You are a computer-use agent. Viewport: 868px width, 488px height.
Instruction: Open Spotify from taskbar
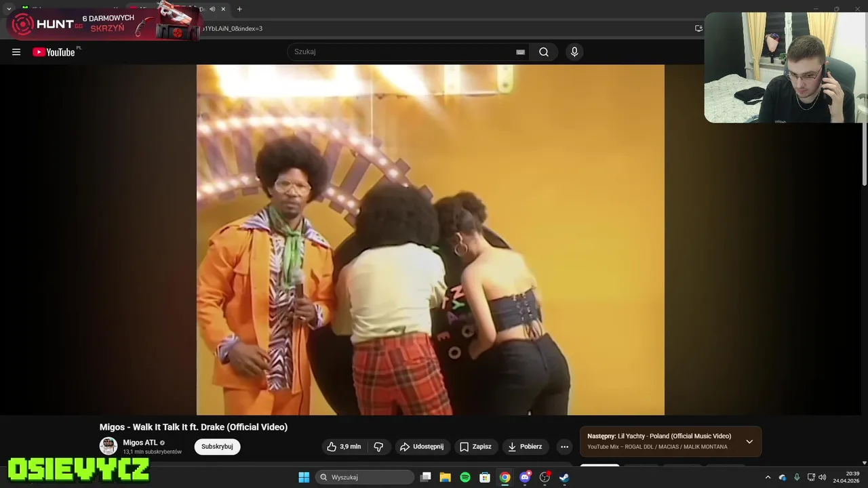(465, 477)
